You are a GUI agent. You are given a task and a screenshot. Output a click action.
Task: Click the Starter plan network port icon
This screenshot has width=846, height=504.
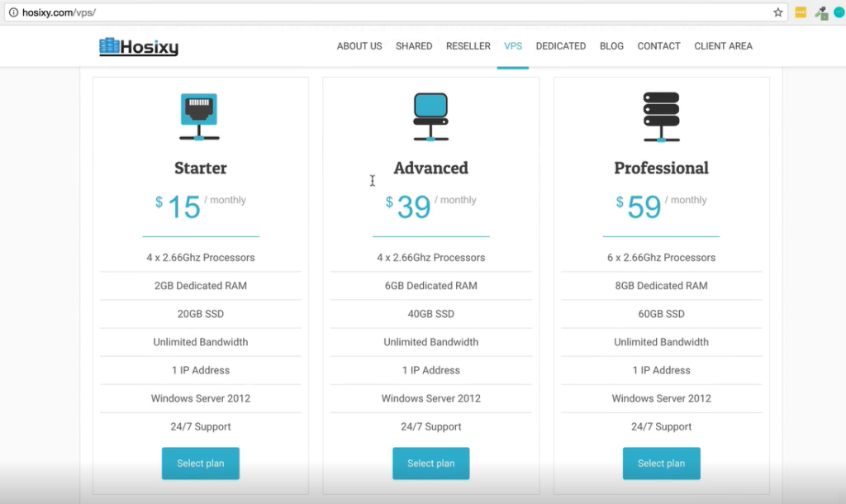point(199,117)
